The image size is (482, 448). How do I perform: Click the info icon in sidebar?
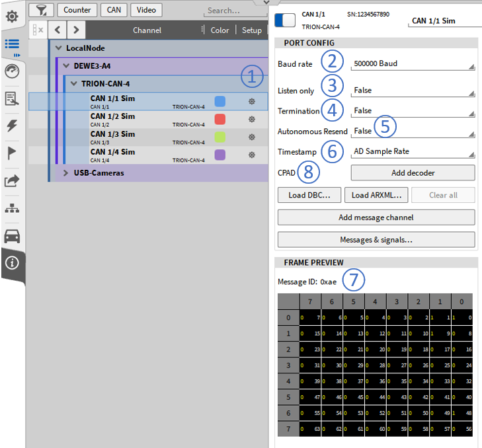[x=12, y=263]
